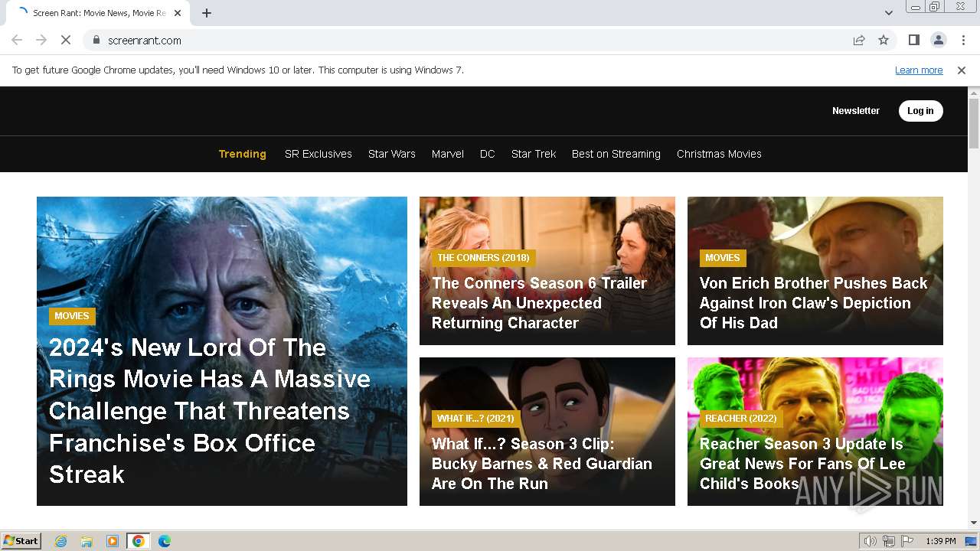Open the DC section
Screen dimensions: 980x551
[488, 154]
